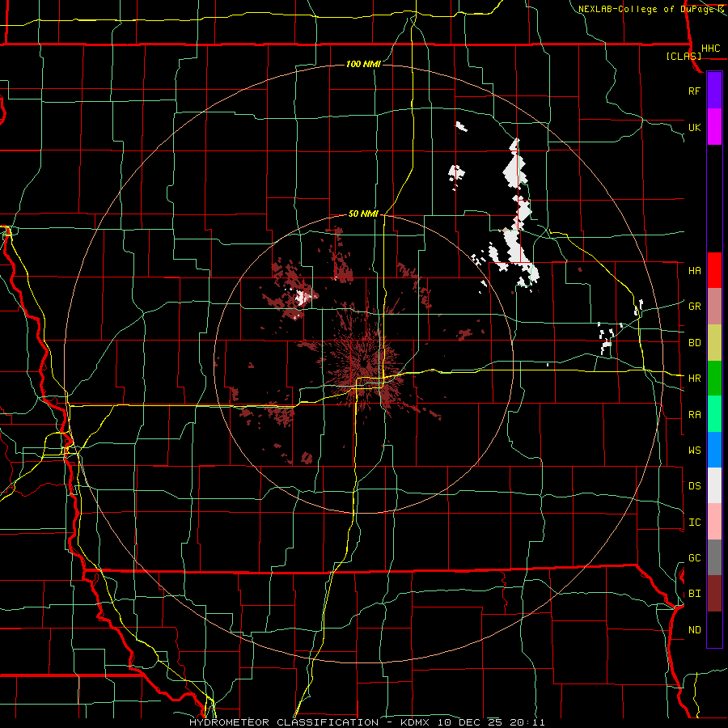
Task: Click the UK magenta legend color swatch
Action: coord(714,127)
